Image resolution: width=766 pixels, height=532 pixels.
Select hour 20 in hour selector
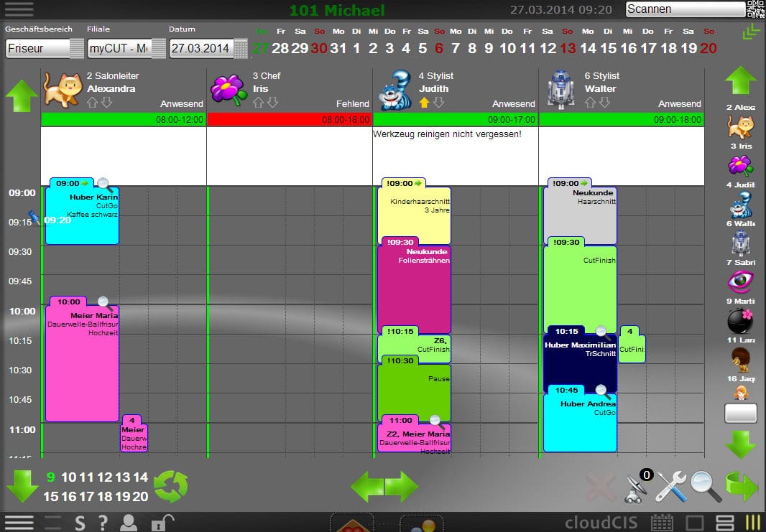click(x=140, y=497)
